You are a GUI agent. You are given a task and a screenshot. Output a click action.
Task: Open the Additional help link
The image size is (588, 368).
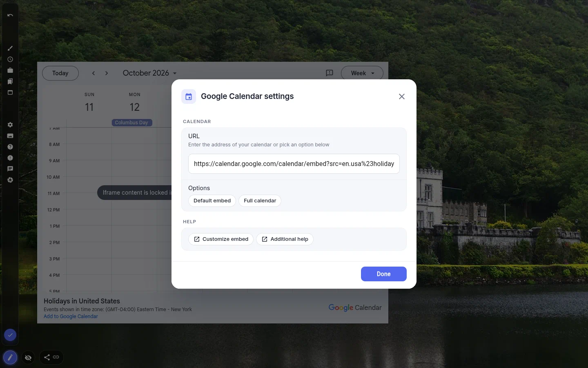coord(285,239)
